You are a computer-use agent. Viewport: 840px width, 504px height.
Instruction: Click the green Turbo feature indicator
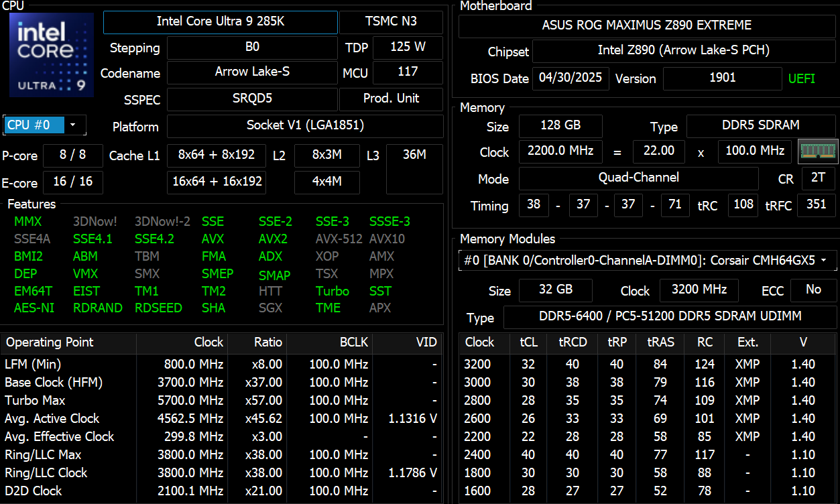point(333,291)
